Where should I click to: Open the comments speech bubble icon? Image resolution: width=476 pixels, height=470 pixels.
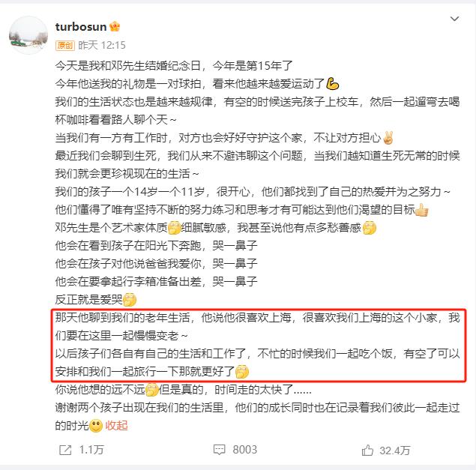click(x=219, y=450)
